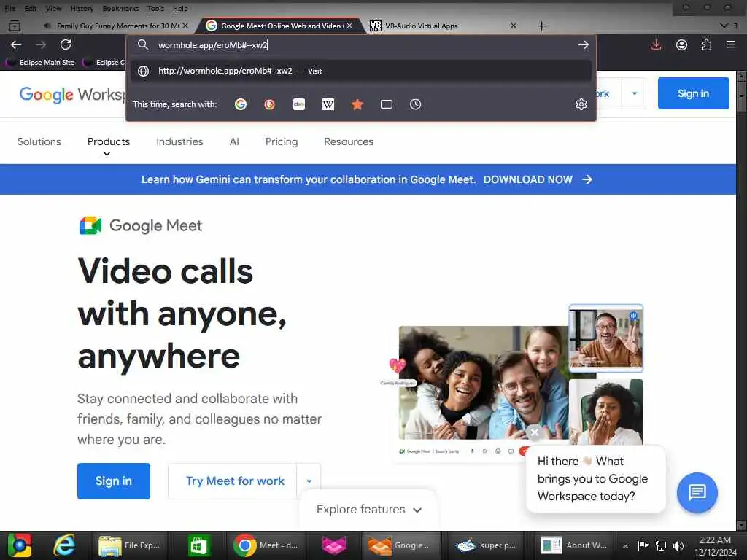The height and width of the screenshot is (560, 747).
Task: Search history with the clock icon
Action: tap(415, 104)
